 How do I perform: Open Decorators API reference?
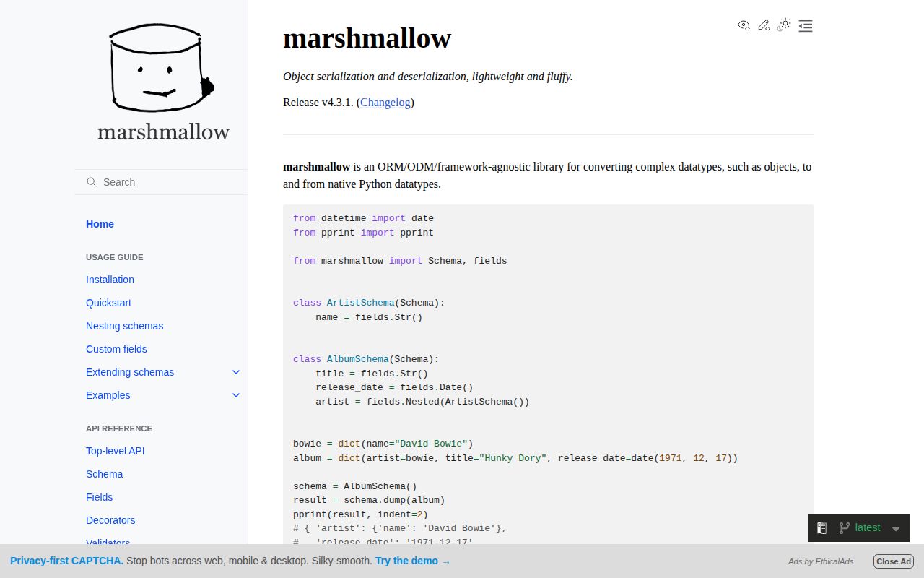pos(110,520)
